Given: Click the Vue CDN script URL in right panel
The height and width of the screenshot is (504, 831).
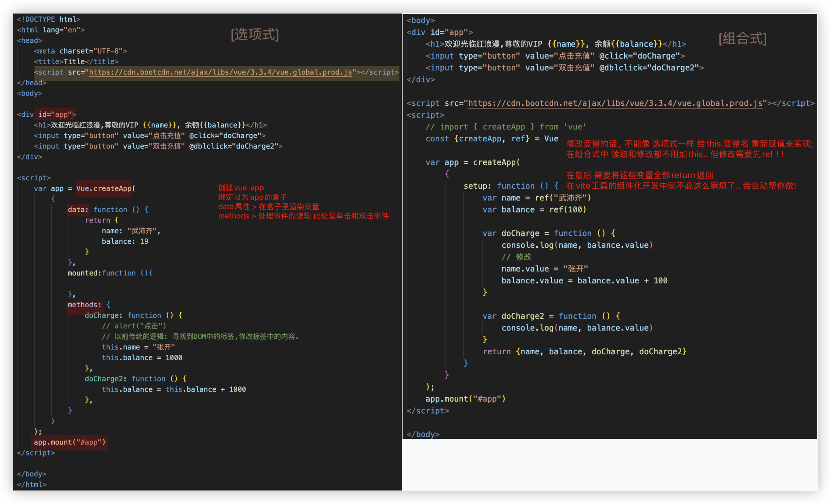Looking at the screenshot, I should pyautogui.click(x=615, y=103).
